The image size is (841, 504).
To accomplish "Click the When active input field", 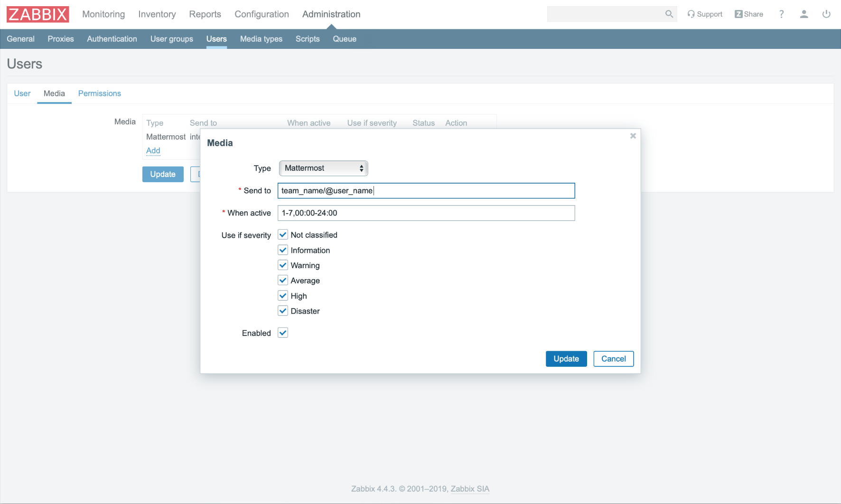I will coord(426,213).
